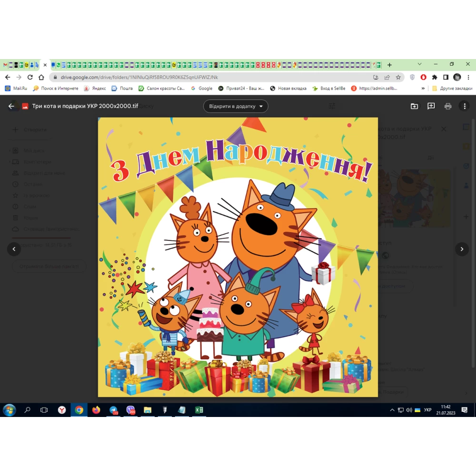The width and height of the screenshot is (476, 476).
Task: Open the preview three-dot more actions menu
Action: coord(465,106)
